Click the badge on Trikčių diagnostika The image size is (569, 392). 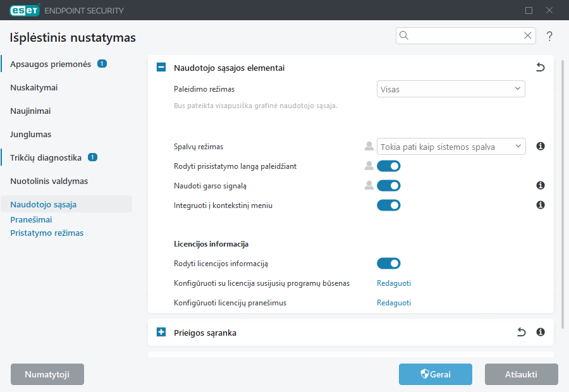tap(92, 157)
